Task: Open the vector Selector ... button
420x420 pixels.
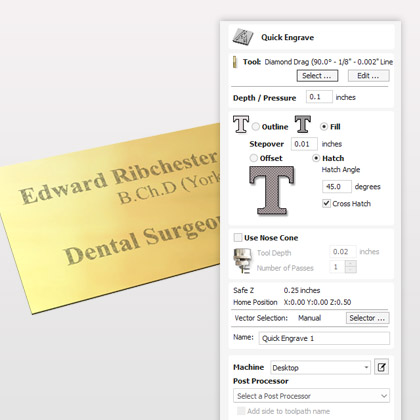Action: coord(367,318)
